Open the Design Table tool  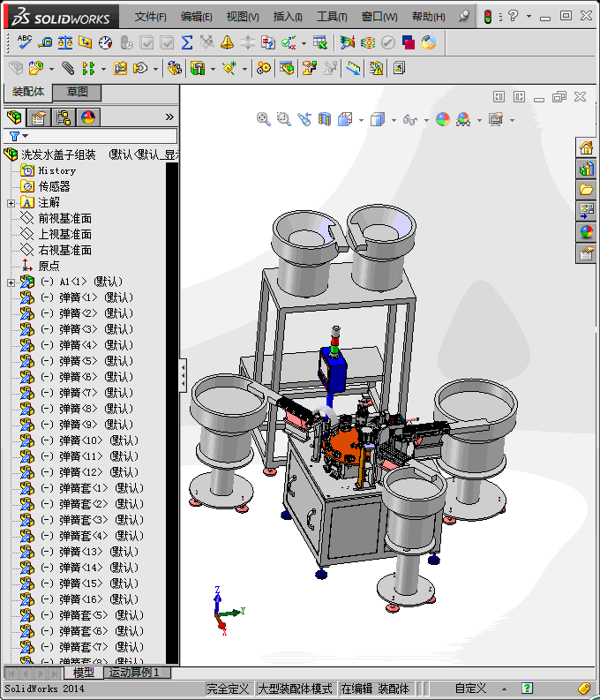pos(319,42)
